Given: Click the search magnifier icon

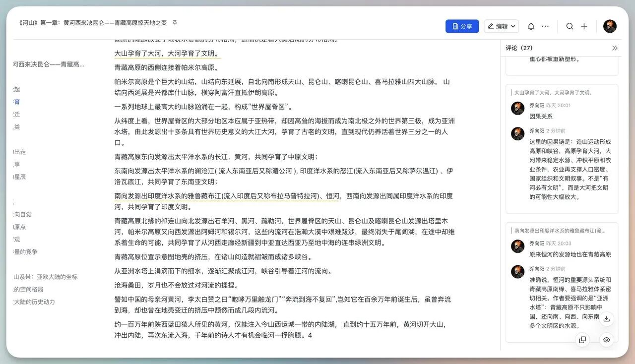Looking at the screenshot, I should 570,26.
